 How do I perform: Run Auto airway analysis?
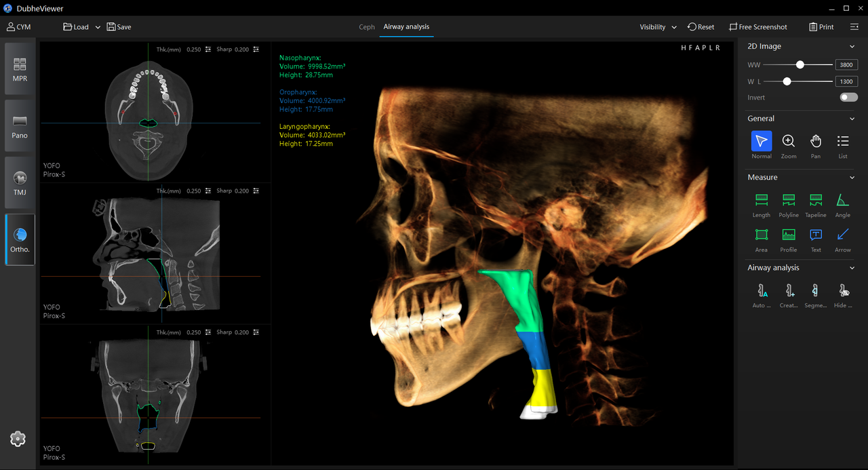pos(762,295)
